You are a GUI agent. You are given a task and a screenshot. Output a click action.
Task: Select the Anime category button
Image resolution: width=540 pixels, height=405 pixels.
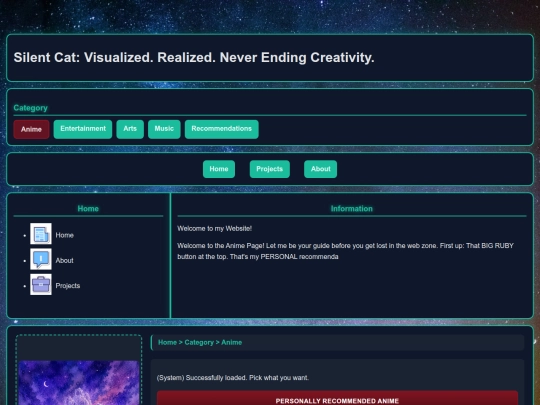[x=31, y=129]
